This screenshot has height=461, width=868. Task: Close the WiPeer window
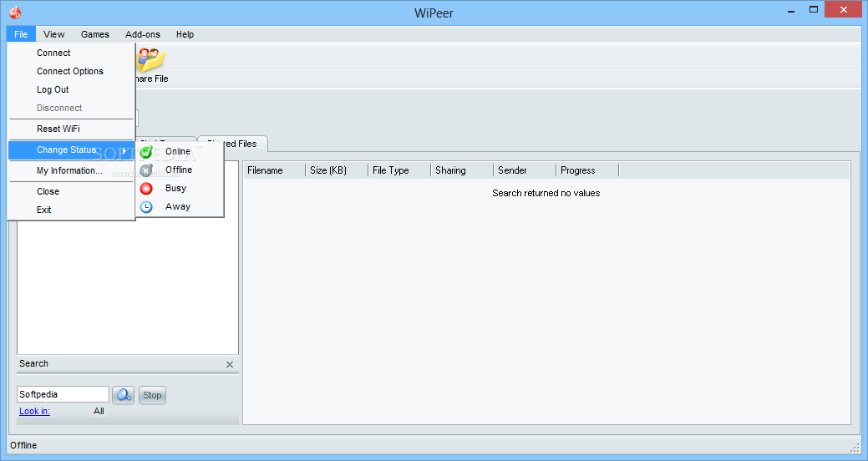tap(844, 9)
